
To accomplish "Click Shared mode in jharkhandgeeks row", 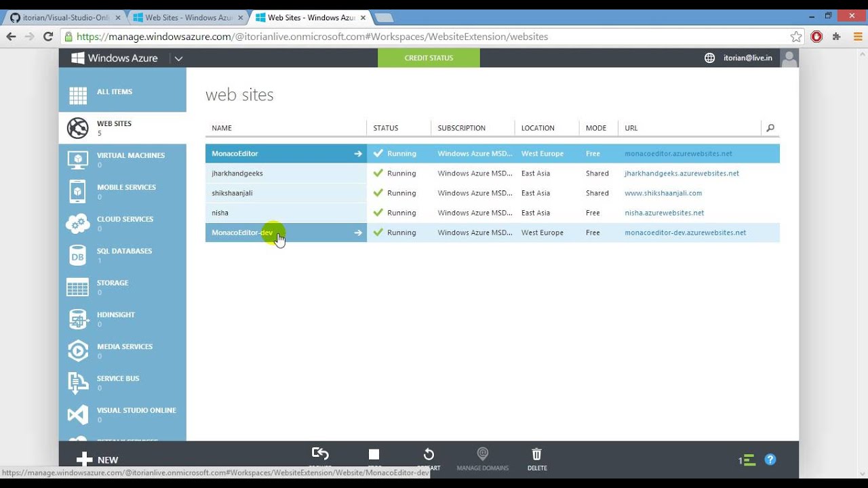I will click(597, 174).
